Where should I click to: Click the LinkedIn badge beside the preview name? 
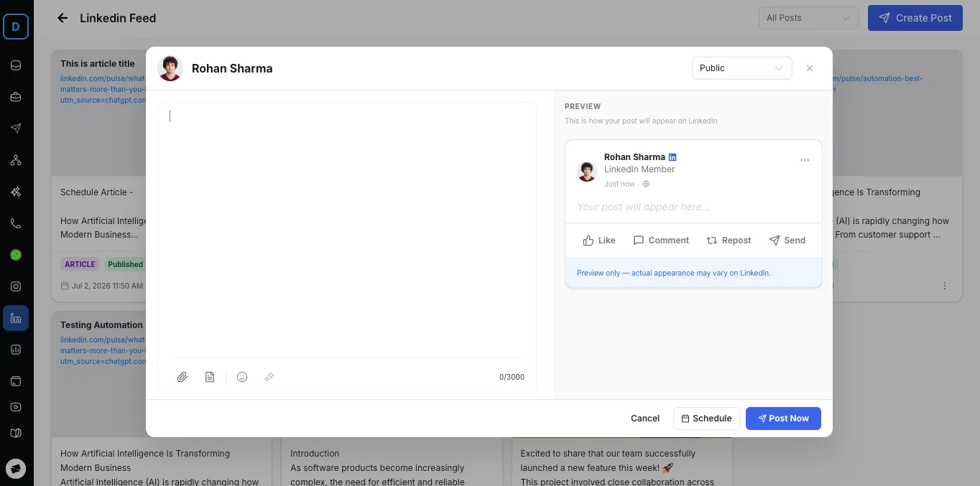coord(672,157)
